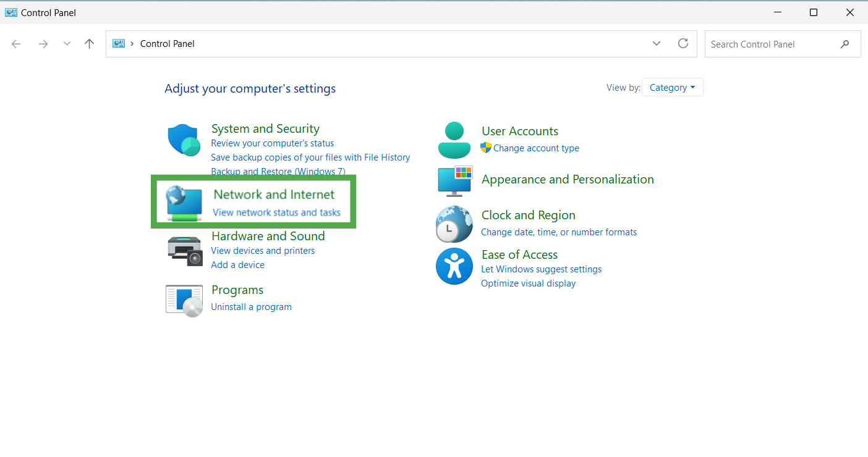Click the Control Panel breadcrumb in address bar
This screenshot has width=868, height=457.
(168, 44)
